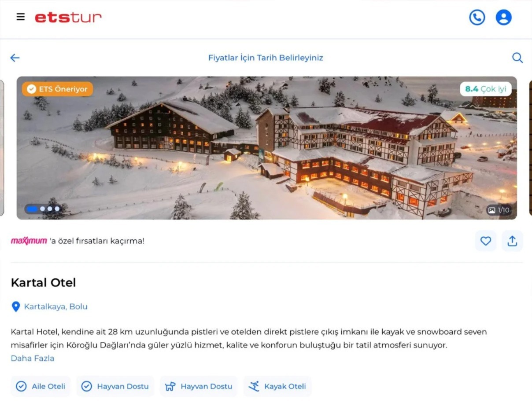Open the user account icon
This screenshot has height=414, width=532.
click(503, 17)
